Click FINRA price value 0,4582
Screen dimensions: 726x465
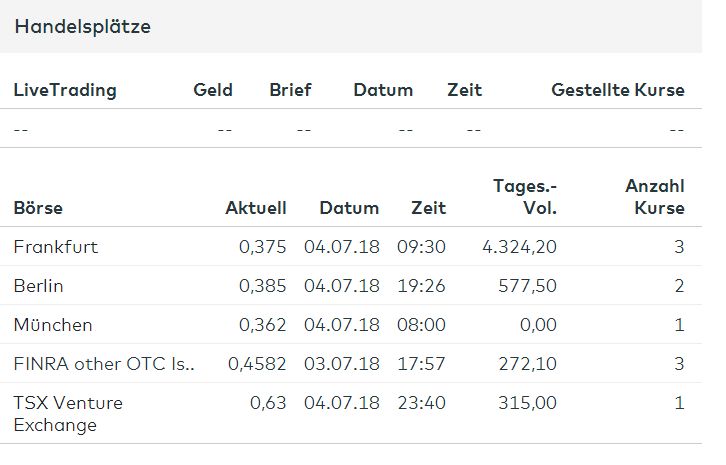tap(257, 364)
